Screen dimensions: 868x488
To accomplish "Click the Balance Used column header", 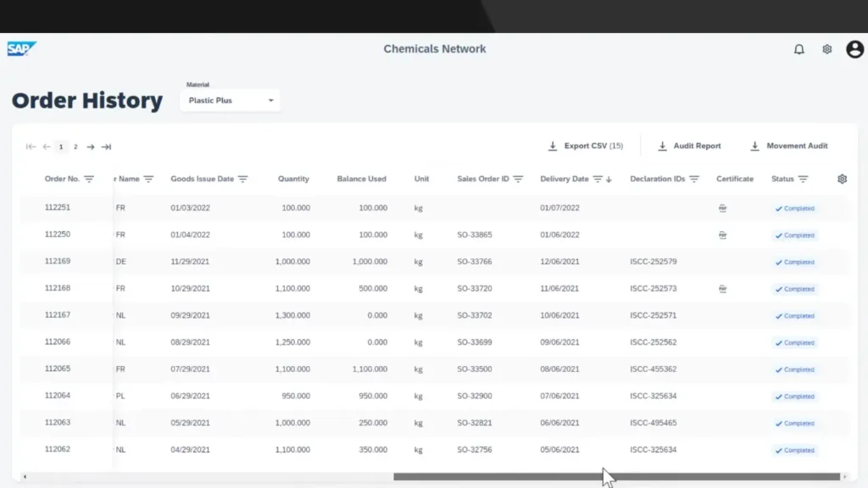I will [361, 179].
